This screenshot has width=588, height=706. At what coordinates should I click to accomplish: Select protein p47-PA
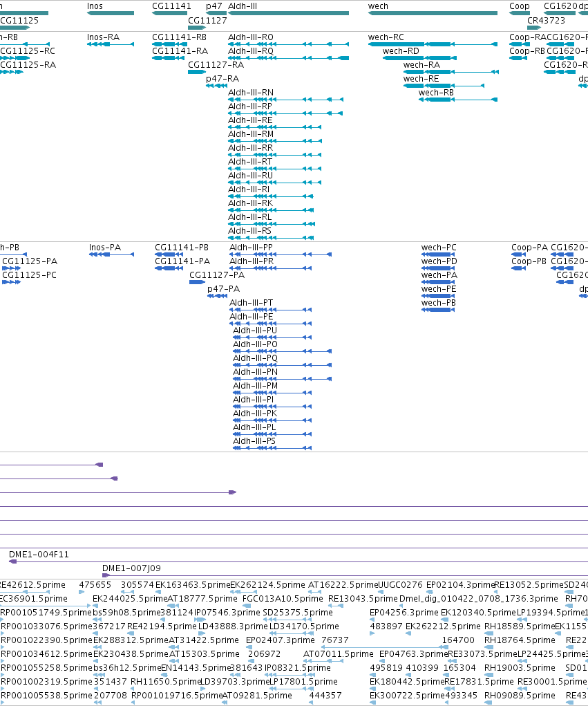pyautogui.click(x=224, y=288)
